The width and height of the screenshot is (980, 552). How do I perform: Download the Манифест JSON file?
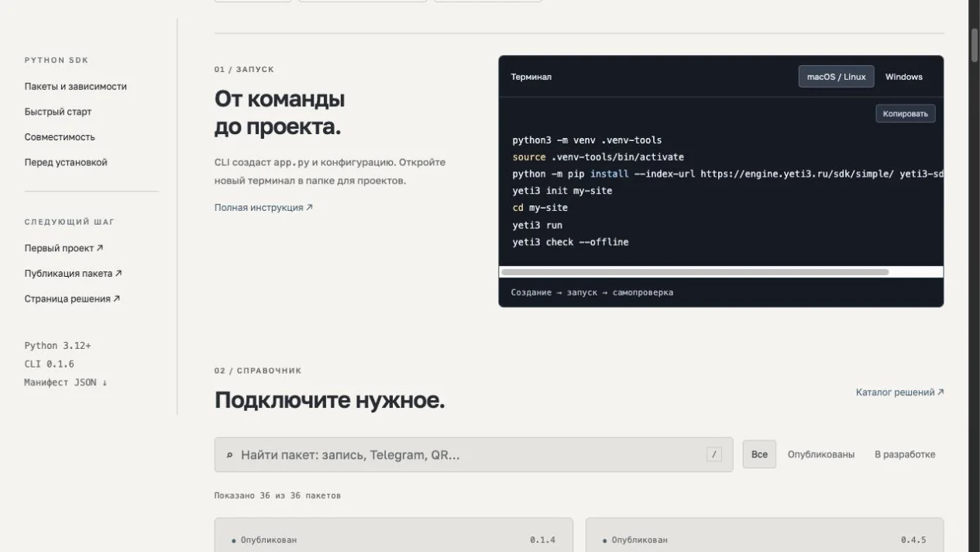click(66, 382)
